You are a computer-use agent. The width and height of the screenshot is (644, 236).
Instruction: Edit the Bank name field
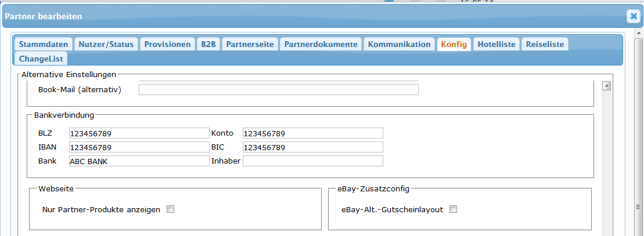[138, 161]
